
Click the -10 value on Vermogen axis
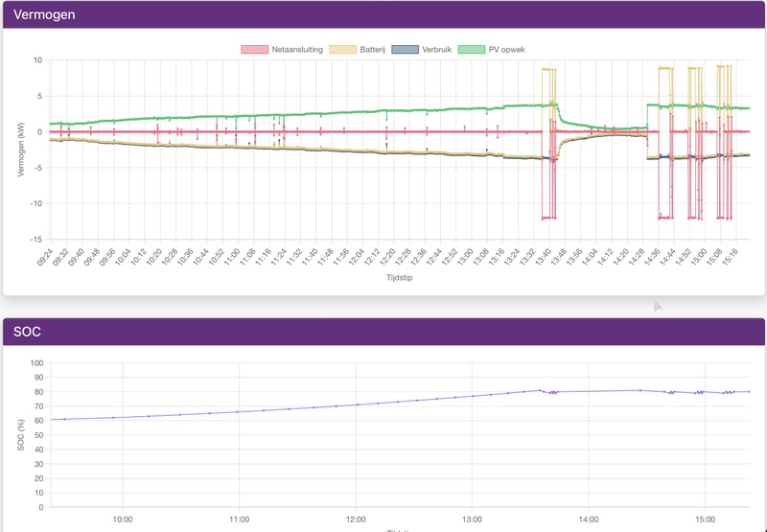[36, 203]
